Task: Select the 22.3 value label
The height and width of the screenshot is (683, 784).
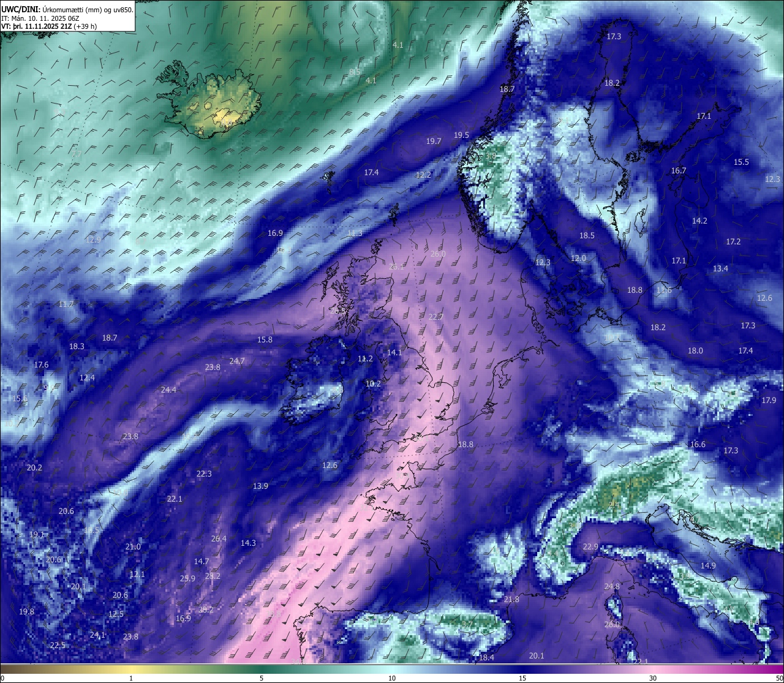Action: click(x=204, y=474)
